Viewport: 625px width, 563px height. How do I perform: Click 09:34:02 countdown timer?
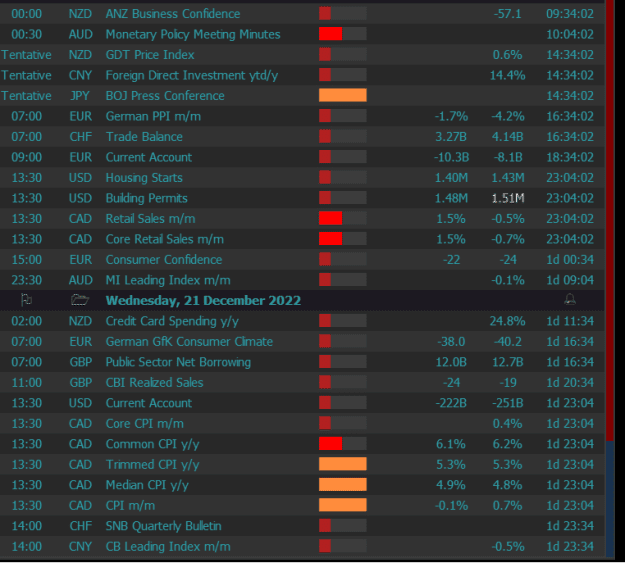coord(570,14)
